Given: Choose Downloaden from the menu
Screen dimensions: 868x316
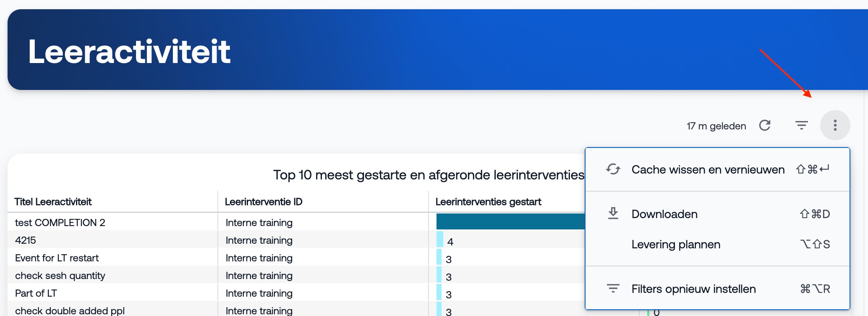Looking at the screenshot, I should pos(664,214).
